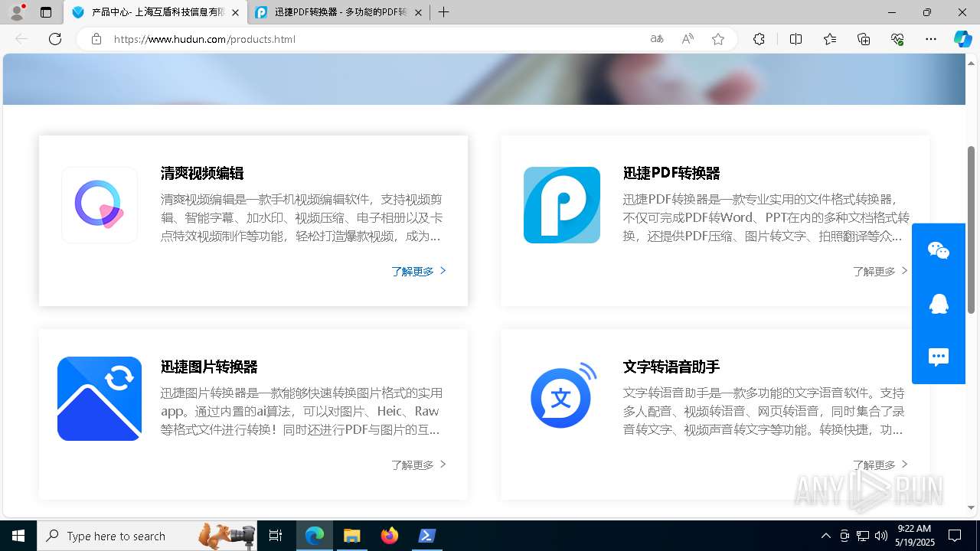
Task: Open File Explorer from the taskbar
Action: [351, 536]
